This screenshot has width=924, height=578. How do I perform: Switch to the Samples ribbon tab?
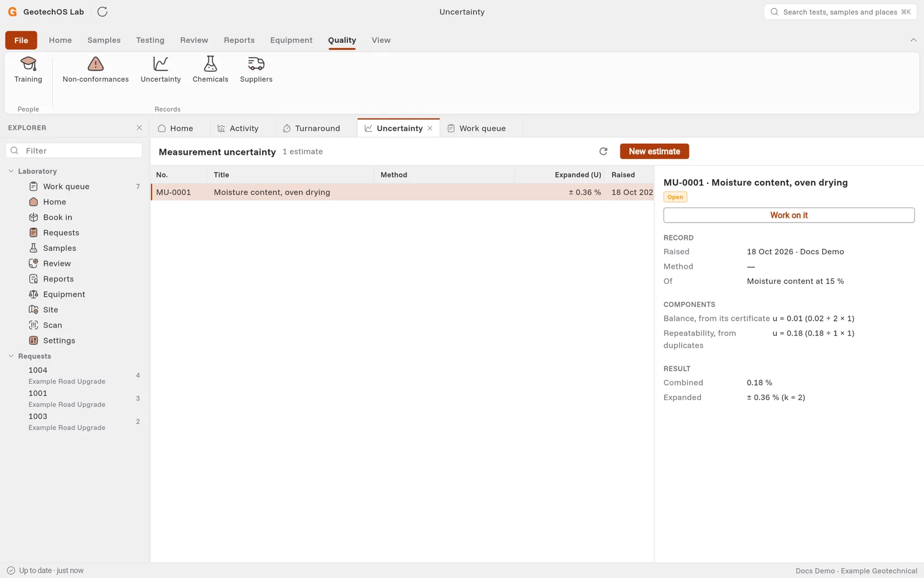click(104, 40)
